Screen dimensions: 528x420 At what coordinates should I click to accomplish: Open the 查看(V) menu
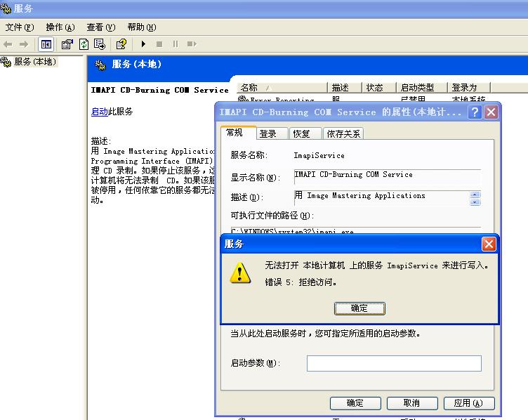pyautogui.click(x=101, y=27)
